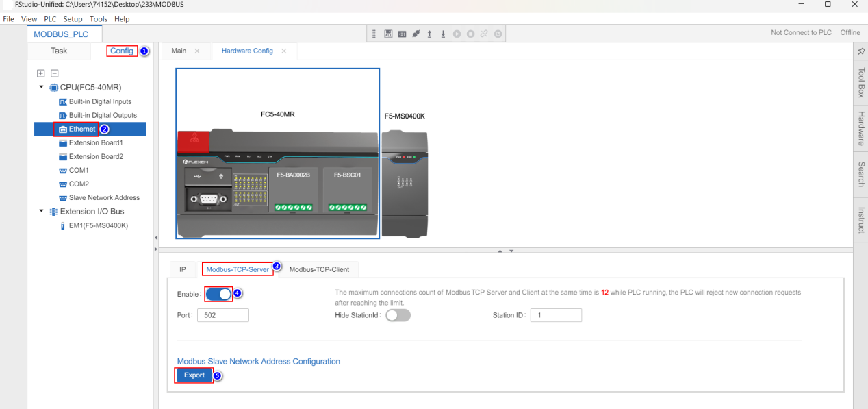The height and width of the screenshot is (409, 868).
Task: Pin the right sidebar with pushpin icon
Action: pyautogui.click(x=861, y=51)
